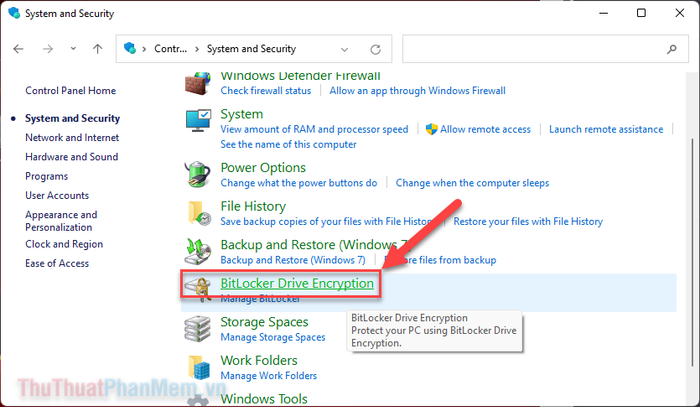Click Change when the computer sleeps
The width and height of the screenshot is (700, 407).
tap(472, 183)
